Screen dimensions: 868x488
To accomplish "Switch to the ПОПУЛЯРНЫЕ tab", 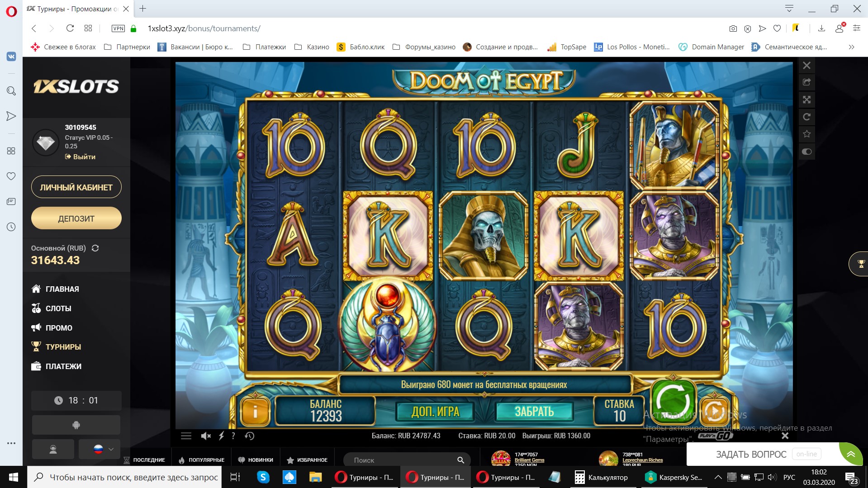I will tap(201, 460).
